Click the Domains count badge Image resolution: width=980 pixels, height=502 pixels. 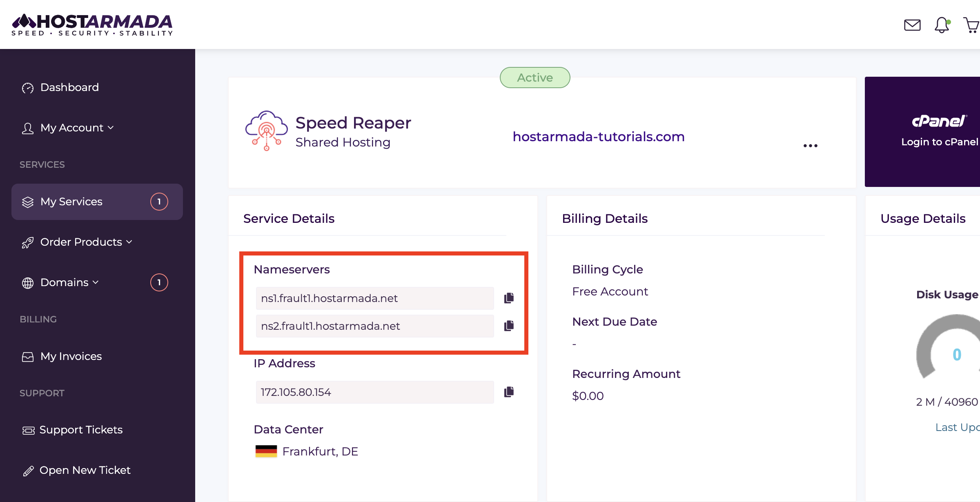tap(159, 282)
